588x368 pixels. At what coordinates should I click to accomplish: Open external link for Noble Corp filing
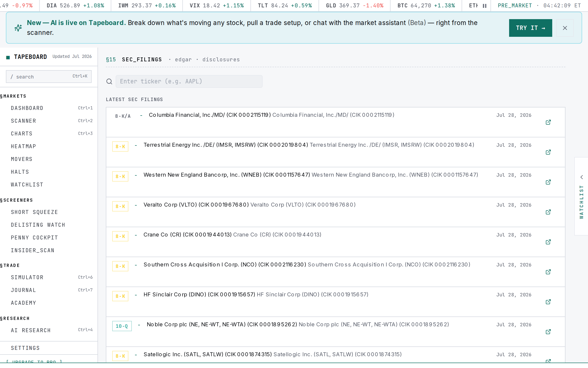coord(548,332)
